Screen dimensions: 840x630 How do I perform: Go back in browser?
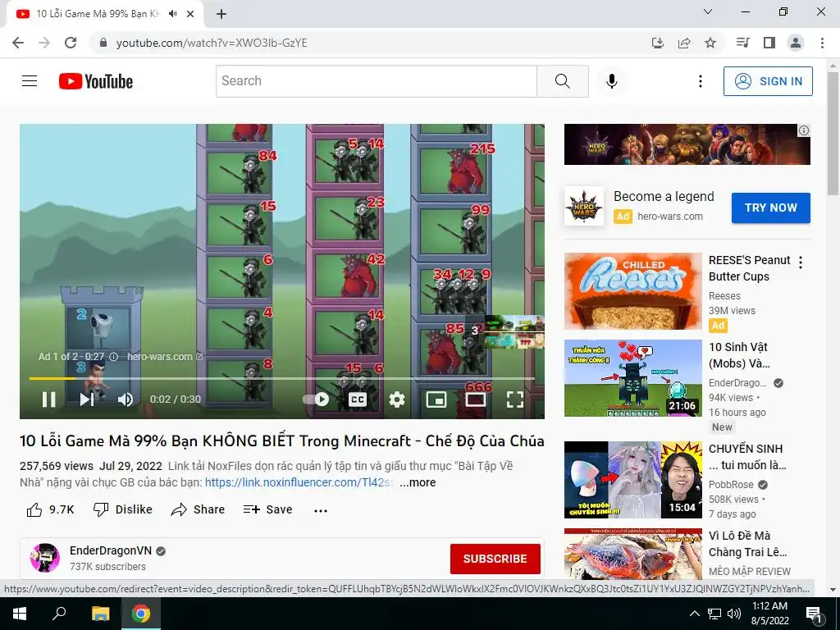pos(18,43)
